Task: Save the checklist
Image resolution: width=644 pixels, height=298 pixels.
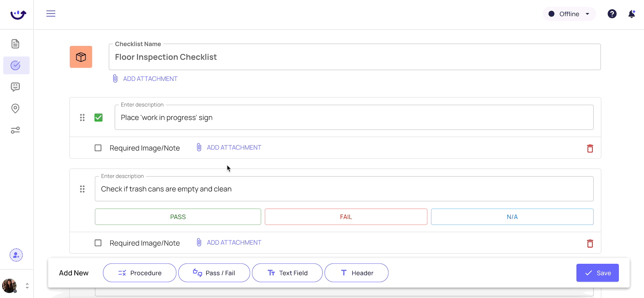Action: click(598, 273)
